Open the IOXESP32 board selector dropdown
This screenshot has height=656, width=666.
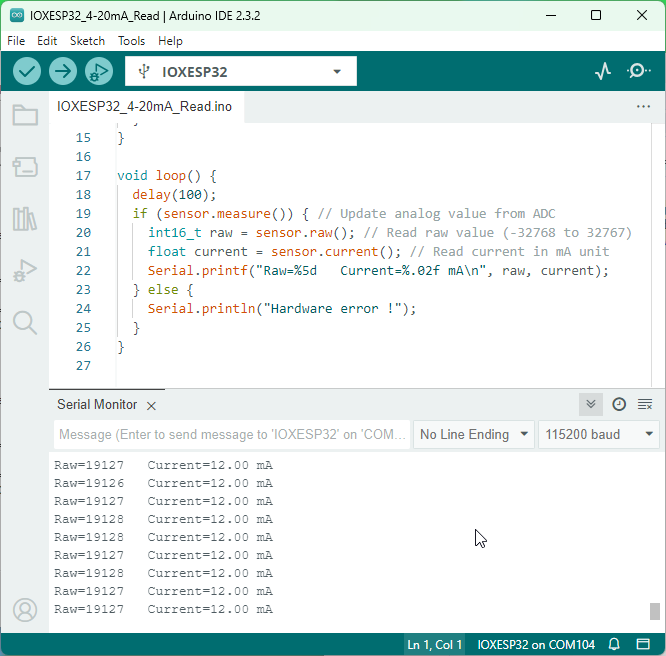click(241, 71)
